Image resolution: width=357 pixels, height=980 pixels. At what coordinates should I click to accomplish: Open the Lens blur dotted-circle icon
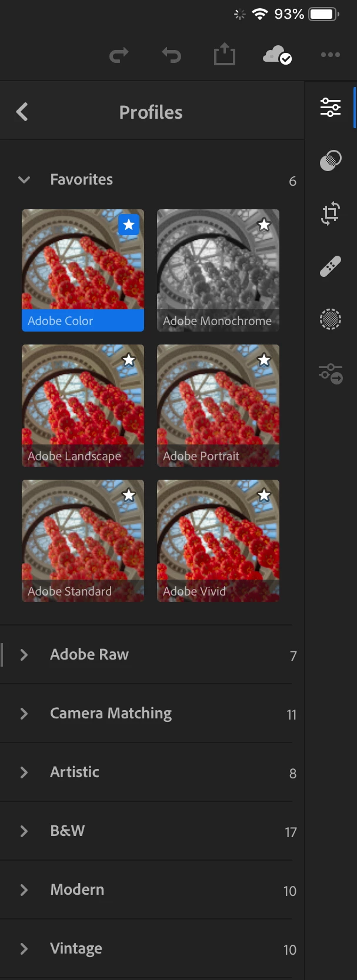331,319
